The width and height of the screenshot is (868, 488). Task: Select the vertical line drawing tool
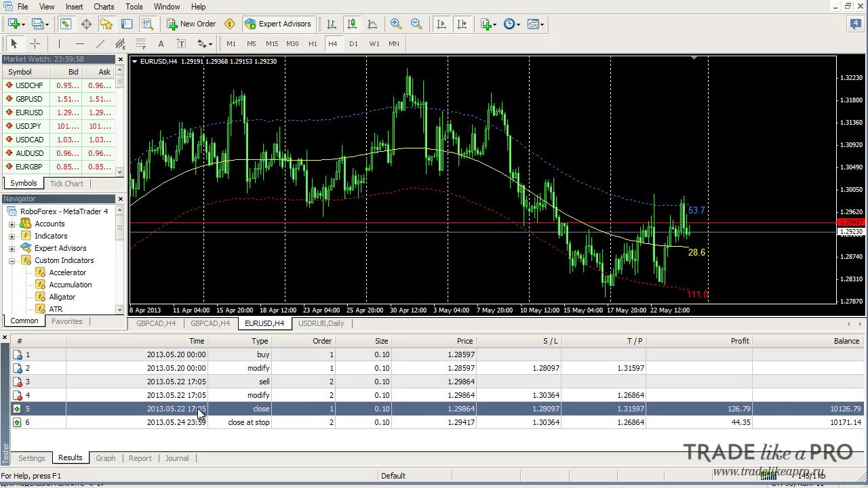click(59, 43)
